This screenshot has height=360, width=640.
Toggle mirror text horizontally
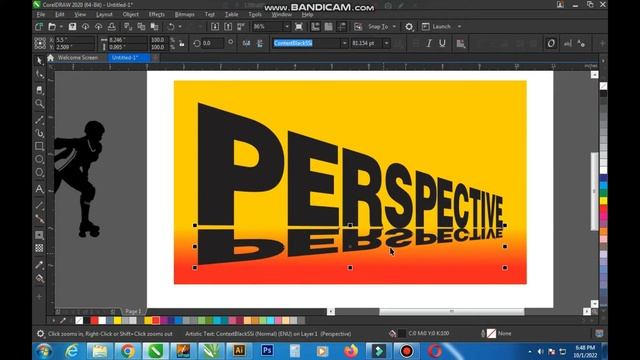click(x=246, y=44)
